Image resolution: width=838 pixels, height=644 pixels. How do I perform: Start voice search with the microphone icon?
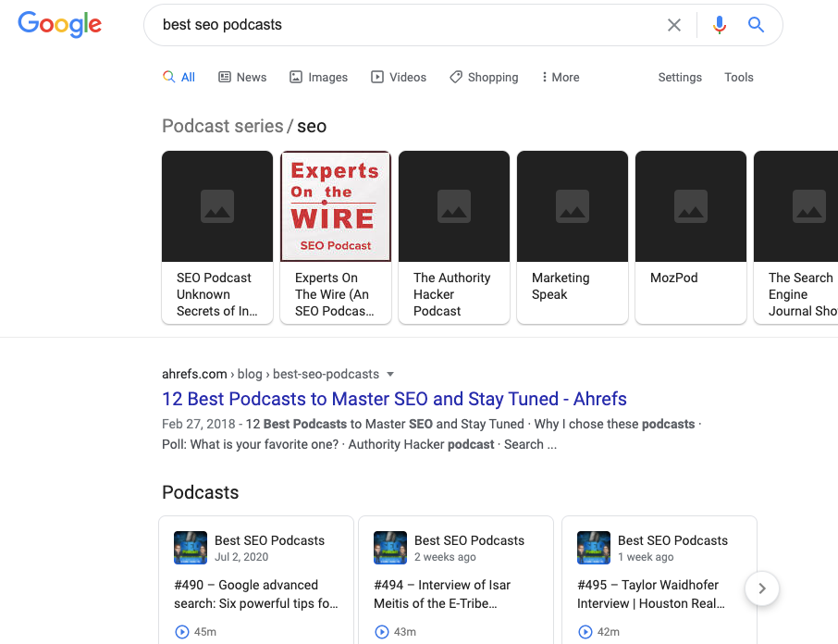coord(720,25)
